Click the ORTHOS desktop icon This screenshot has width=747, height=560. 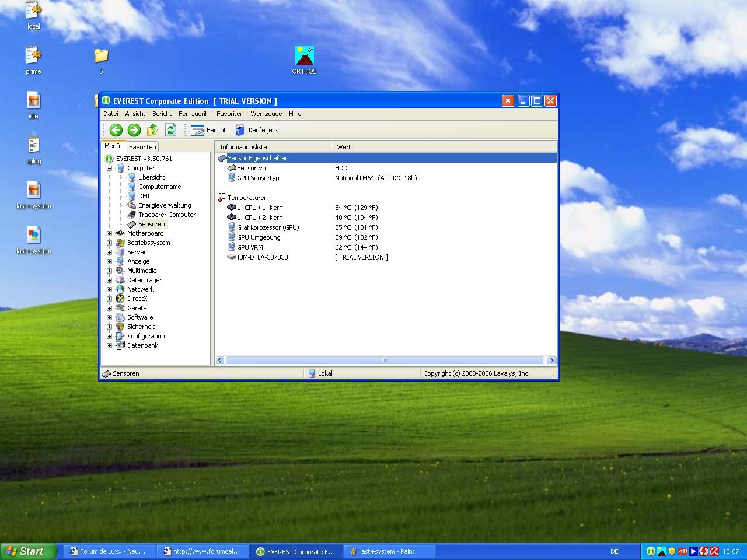pos(304,60)
